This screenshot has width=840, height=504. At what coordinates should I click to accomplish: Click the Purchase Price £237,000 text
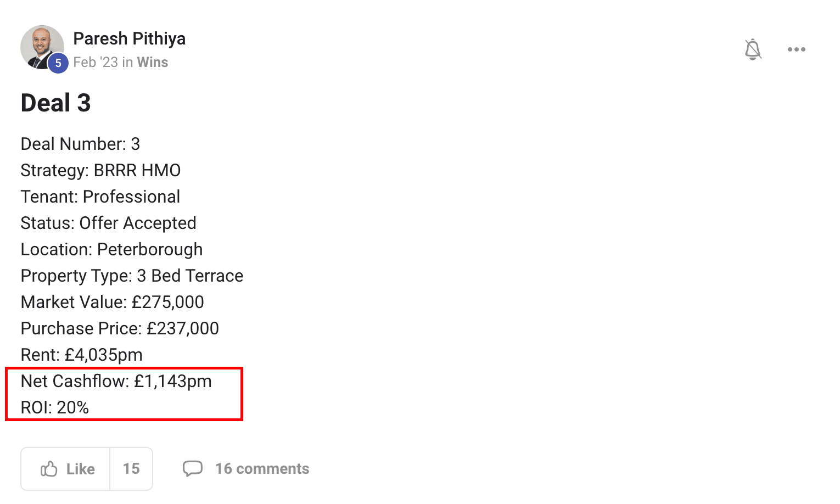(120, 328)
